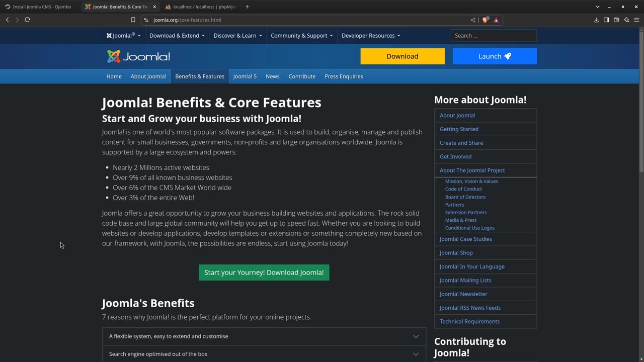Screen dimensions: 644x362
Task: Open the Board of Directors sub-link
Action: point(465,197)
